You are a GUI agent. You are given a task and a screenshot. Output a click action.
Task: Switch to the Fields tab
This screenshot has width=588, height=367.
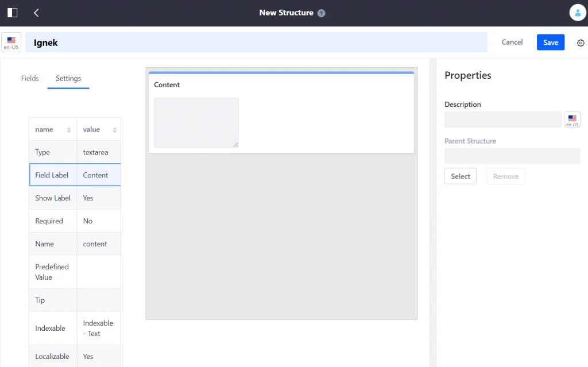[x=30, y=78]
